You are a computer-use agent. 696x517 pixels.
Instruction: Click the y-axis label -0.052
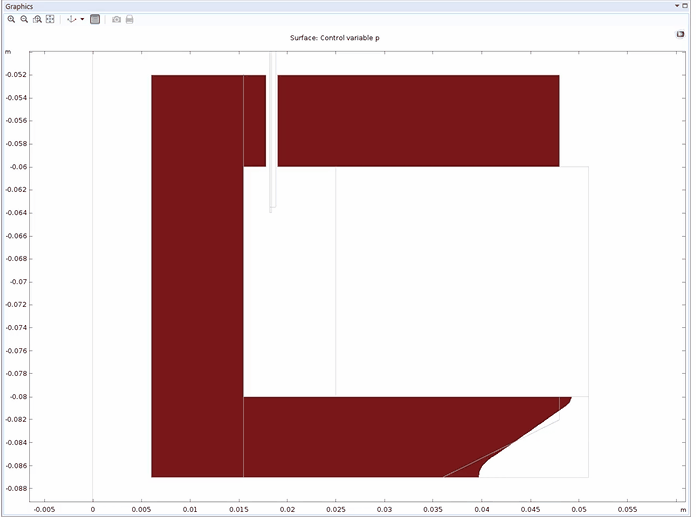pos(16,75)
